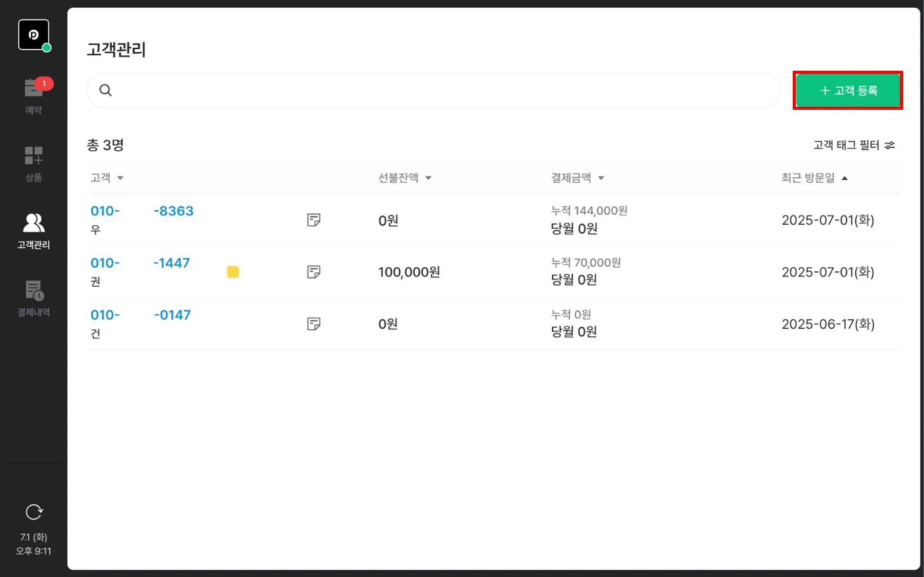The width and height of the screenshot is (924, 577).
Task: Open the 결제내역 payment history tab
Action: pyautogui.click(x=34, y=299)
